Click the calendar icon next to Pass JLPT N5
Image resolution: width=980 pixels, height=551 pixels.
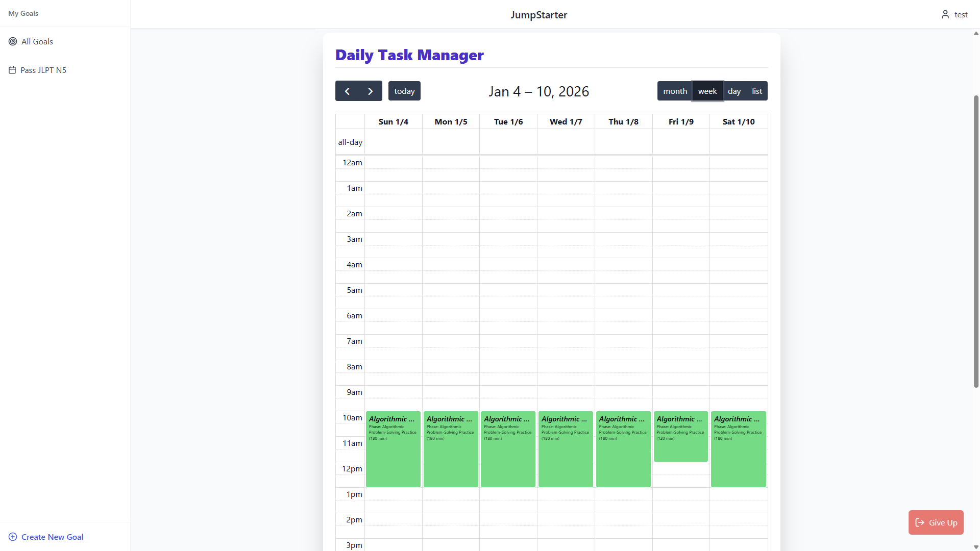click(x=12, y=70)
